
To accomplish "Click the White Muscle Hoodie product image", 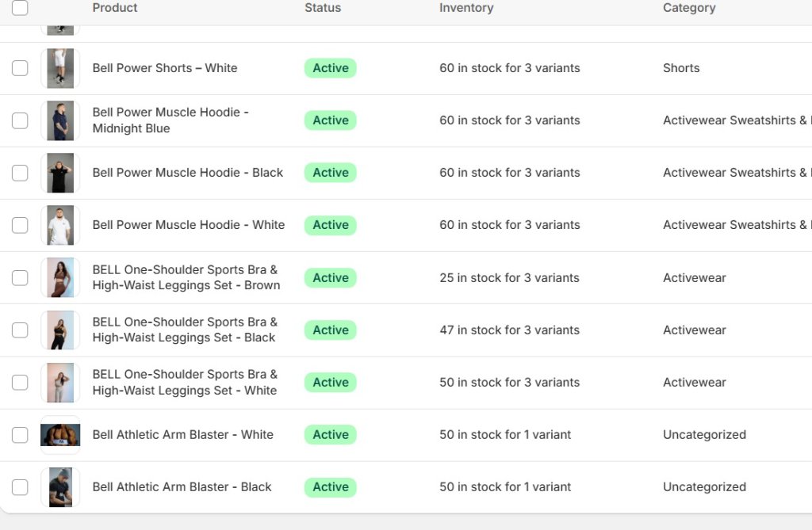I will (60, 225).
